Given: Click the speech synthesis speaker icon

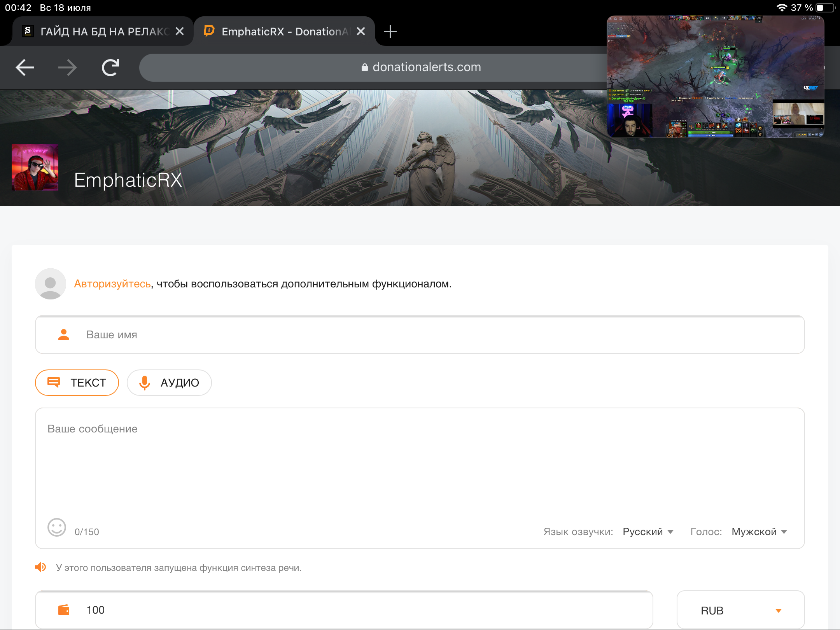Looking at the screenshot, I should tap(40, 567).
